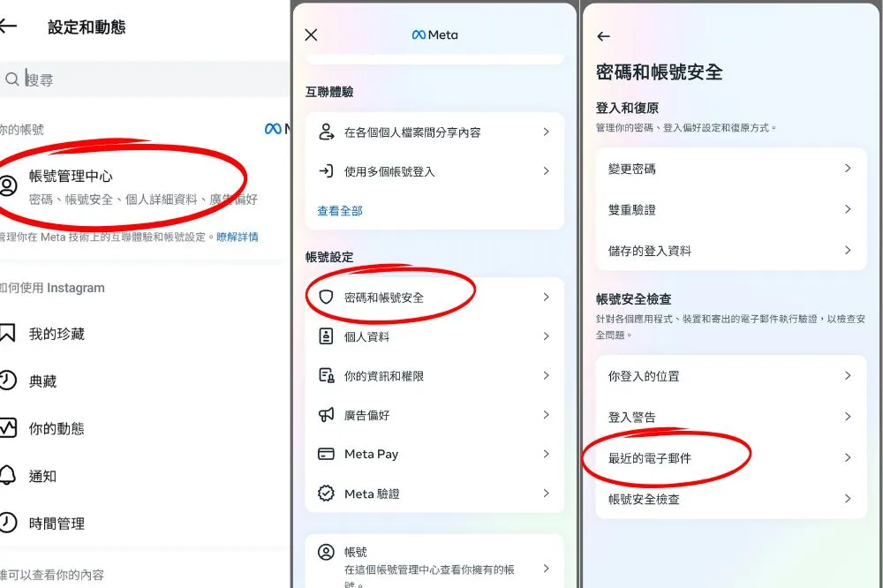
Task: Click the 查看全部 link
Action: click(340, 211)
